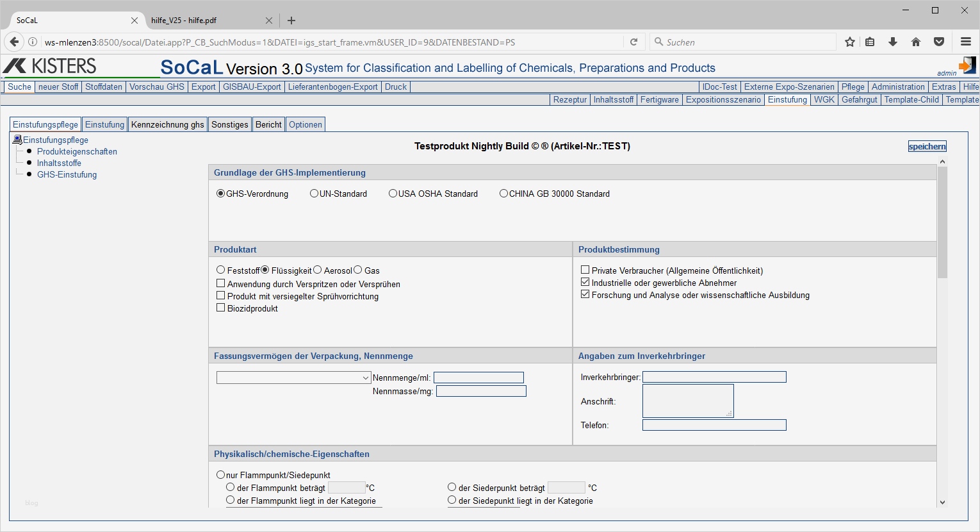Image resolution: width=980 pixels, height=532 pixels.
Task: Go to the browser home icon
Action: tap(916, 42)
